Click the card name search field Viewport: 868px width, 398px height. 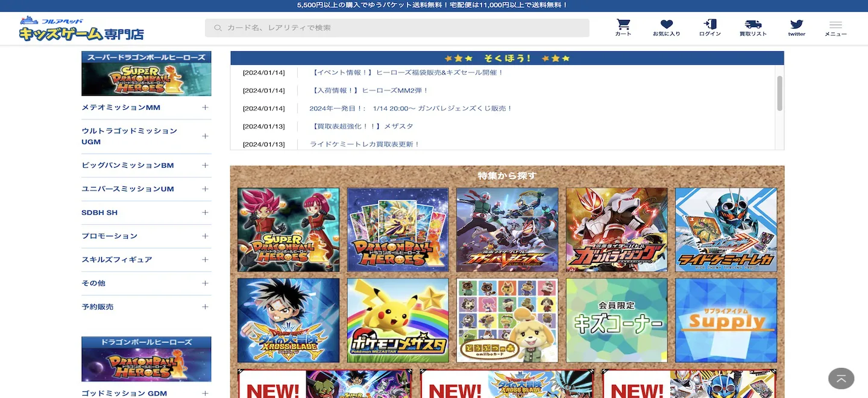point(397,28)
